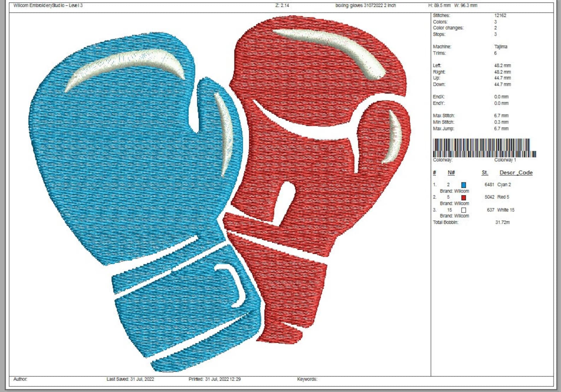Click the 'Up:' value 44.7 mm

click(x=502, y=78)
